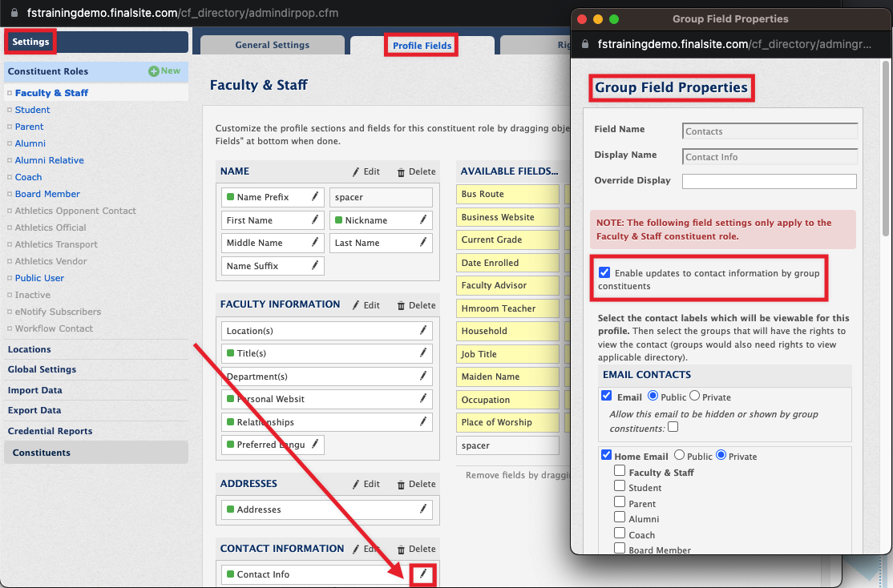Select Public radio for Email
The image size is (893, 588).
653,396
